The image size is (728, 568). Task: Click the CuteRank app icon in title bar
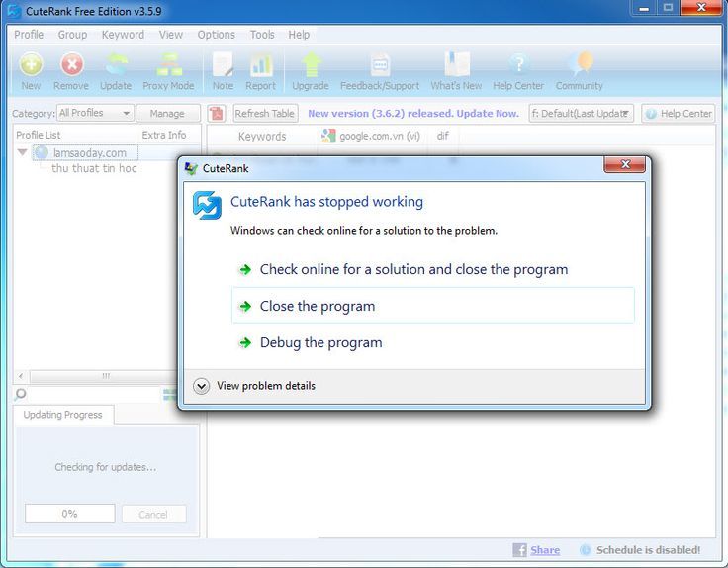(14, 11)
